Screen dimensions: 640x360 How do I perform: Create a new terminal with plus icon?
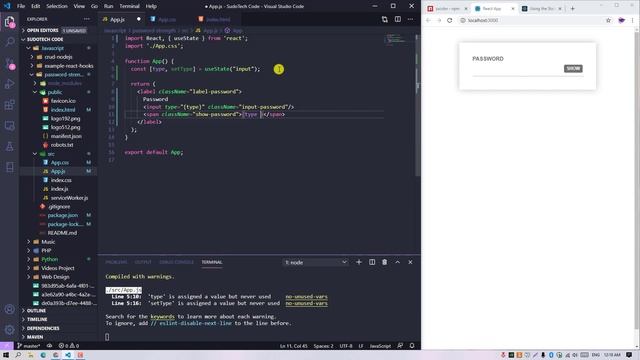359,262
